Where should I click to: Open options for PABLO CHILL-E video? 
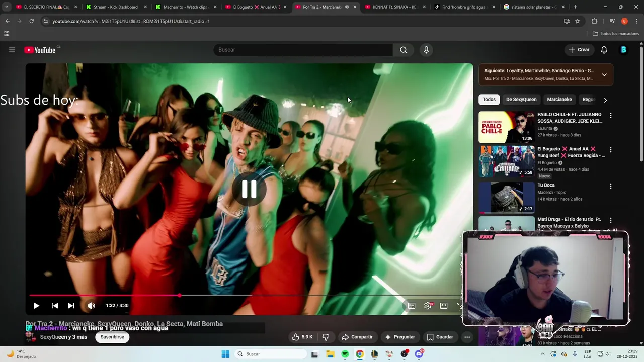click(611, 116)
